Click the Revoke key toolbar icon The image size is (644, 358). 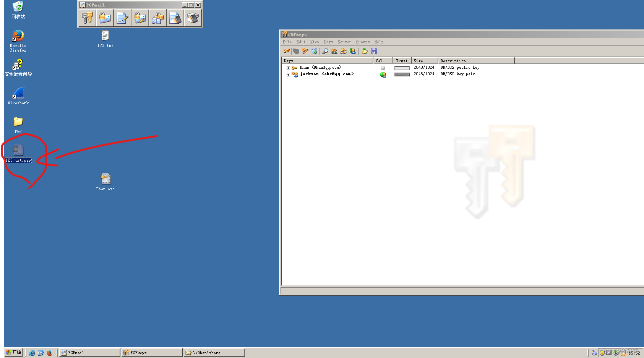point(296,51)
